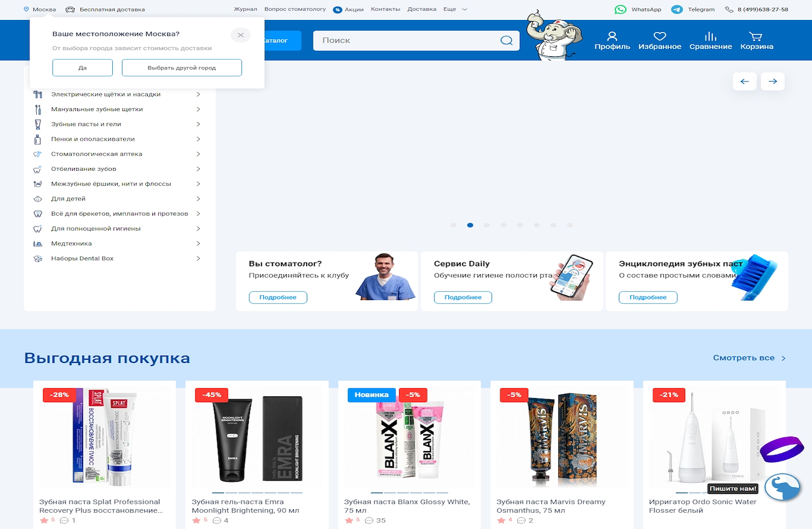Image resolution: width=812 pixels, height=529 pixels.
Task: Click the Для детей category icon
Action: point(37,199)
